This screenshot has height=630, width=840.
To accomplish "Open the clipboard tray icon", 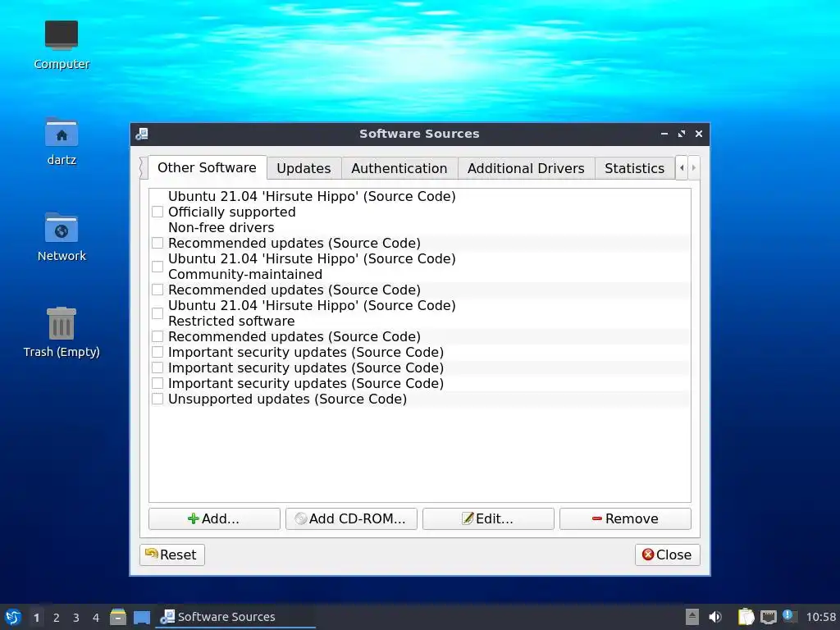I will tap(746, 617).
